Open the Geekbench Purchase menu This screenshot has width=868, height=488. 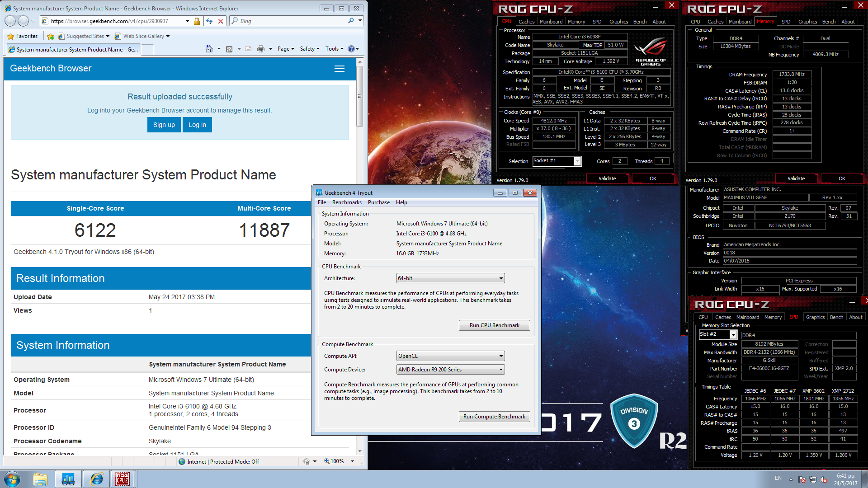[x=379, y=202]
